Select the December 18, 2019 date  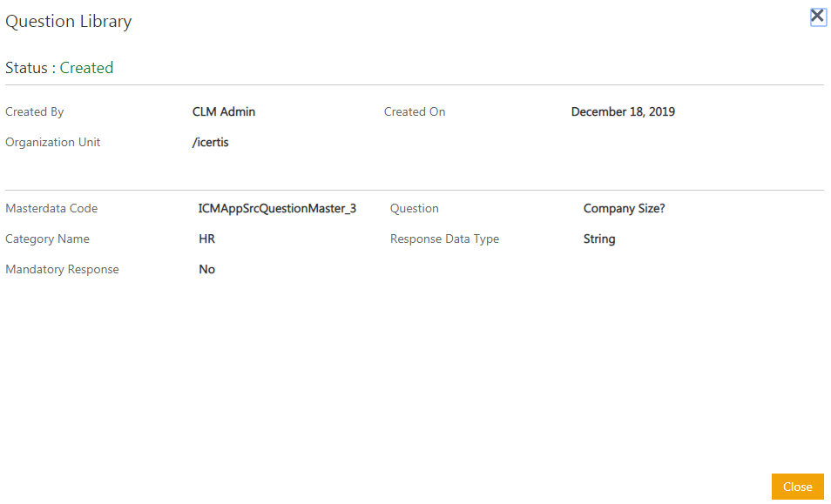pos(623,112)
